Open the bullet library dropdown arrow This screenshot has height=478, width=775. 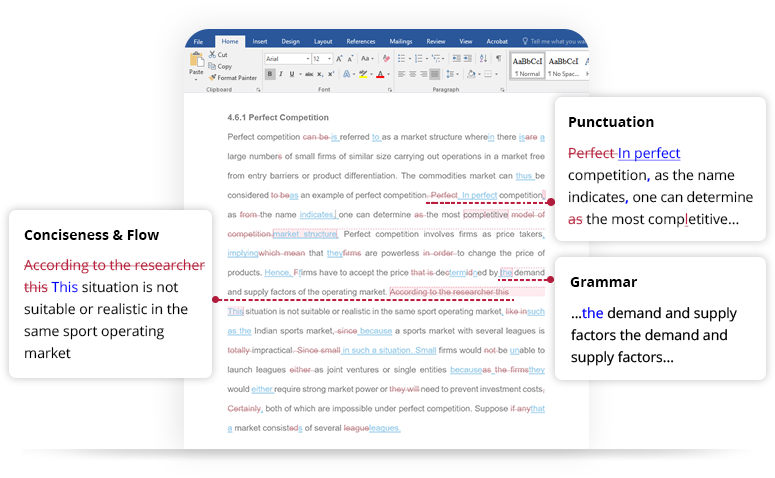[410, 59]
